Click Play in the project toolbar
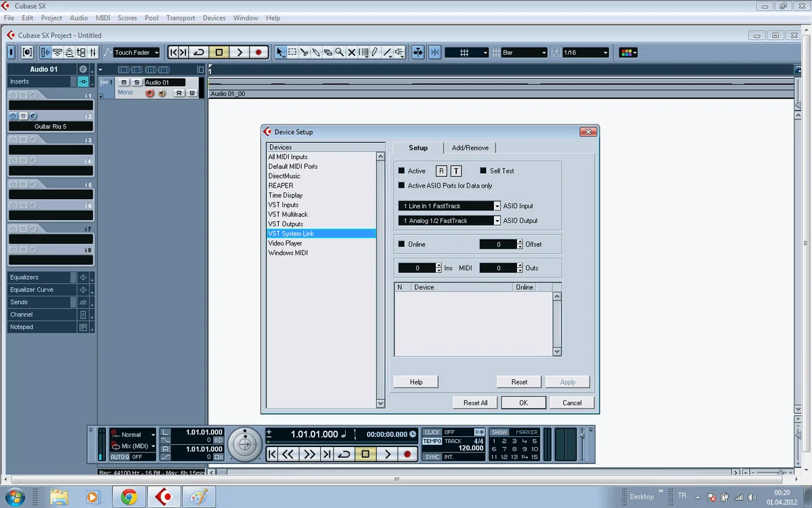The width and height of the screenshot is (812, 508). (240, 52)
